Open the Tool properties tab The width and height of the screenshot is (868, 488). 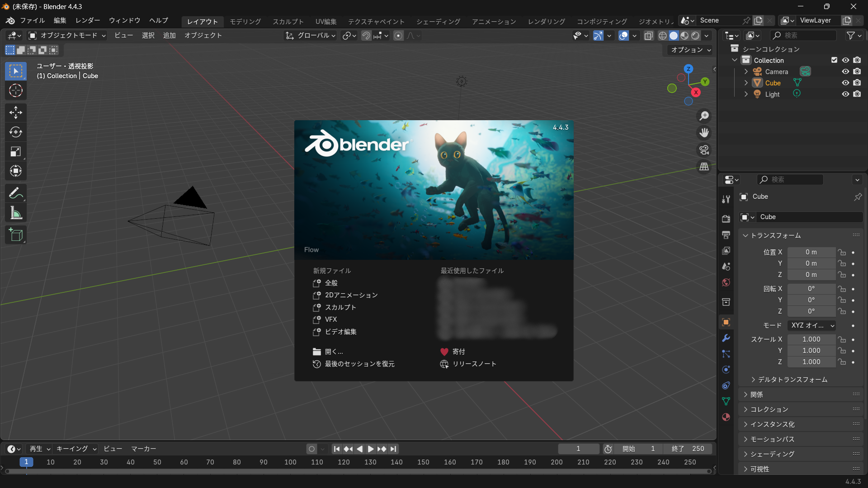click(726, 199)
